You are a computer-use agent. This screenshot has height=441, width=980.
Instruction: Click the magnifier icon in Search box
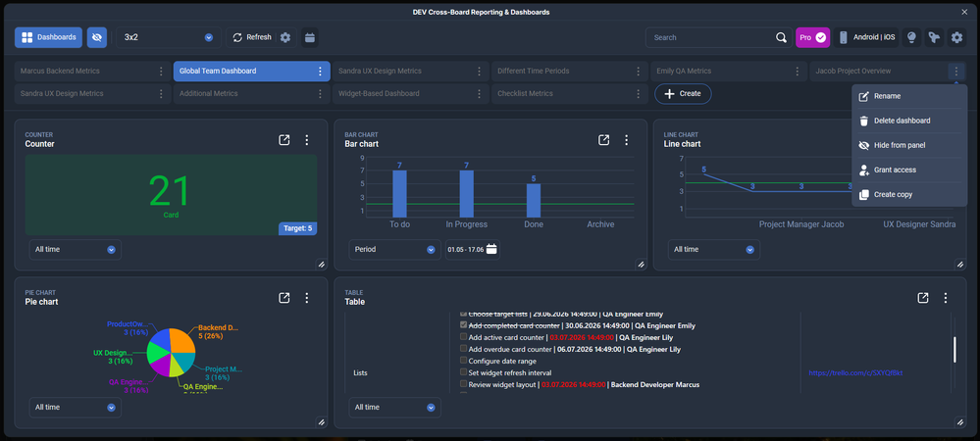tap(781, 37)
